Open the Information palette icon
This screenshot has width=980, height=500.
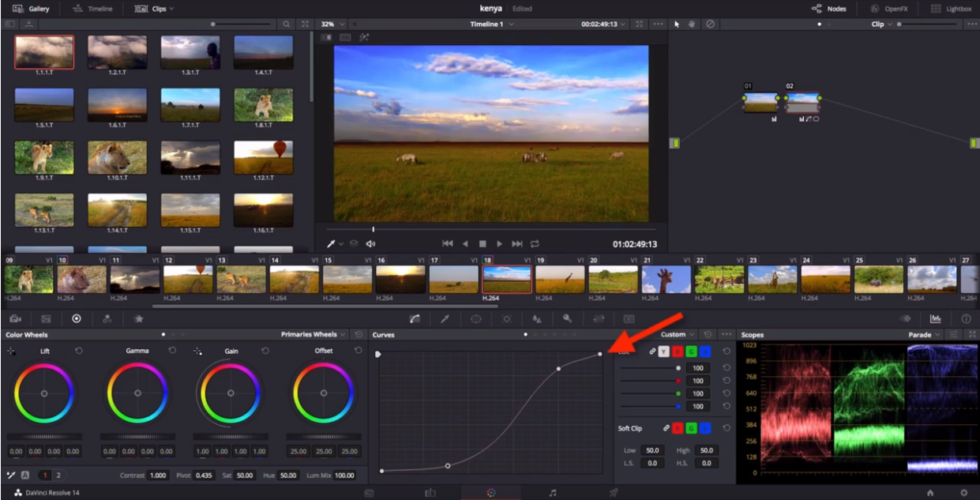966,318
